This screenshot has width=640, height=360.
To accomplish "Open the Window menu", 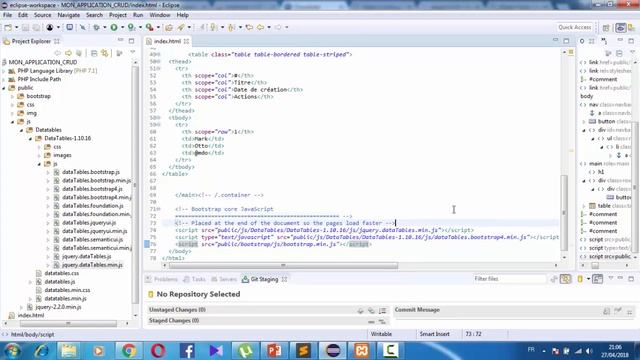I will pos(160,15).
